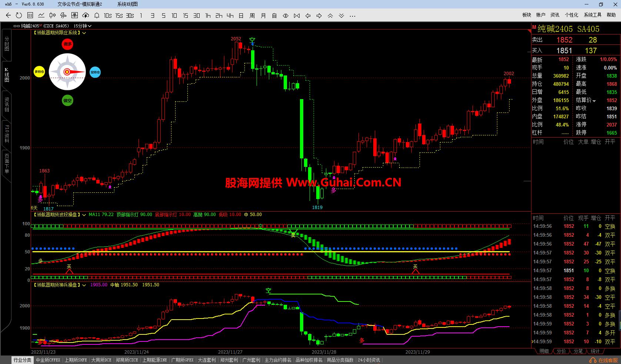Expand the 领航器期货跟庄系统 indicator dropdown

(x=84, y=33)
